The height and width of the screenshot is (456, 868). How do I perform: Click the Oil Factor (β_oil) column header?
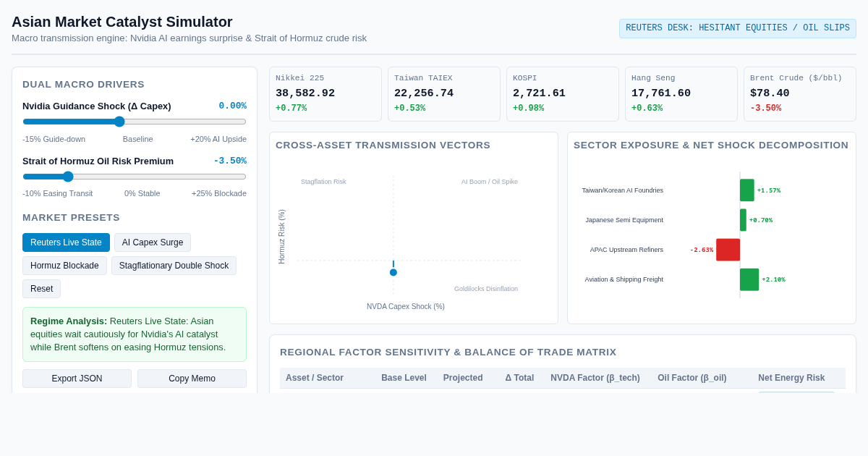point(692,378)
